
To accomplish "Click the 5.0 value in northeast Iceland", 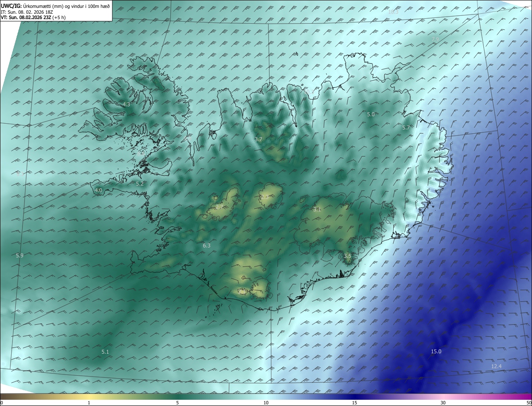I will point(371,114).
